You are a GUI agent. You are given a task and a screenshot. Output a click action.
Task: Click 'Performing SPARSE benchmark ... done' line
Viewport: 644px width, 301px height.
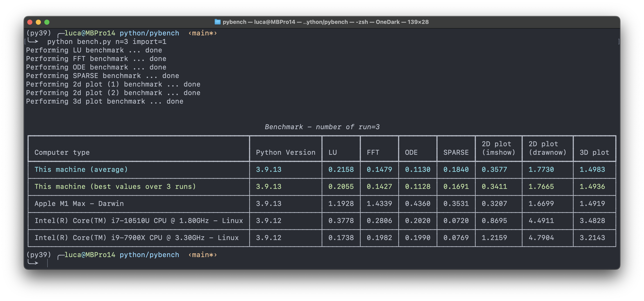102,75
